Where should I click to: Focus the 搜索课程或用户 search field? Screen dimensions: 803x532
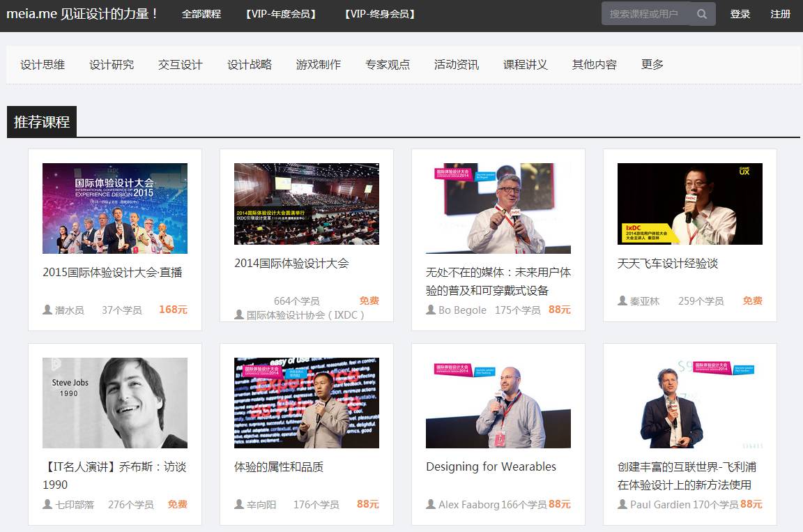(644, 14)
